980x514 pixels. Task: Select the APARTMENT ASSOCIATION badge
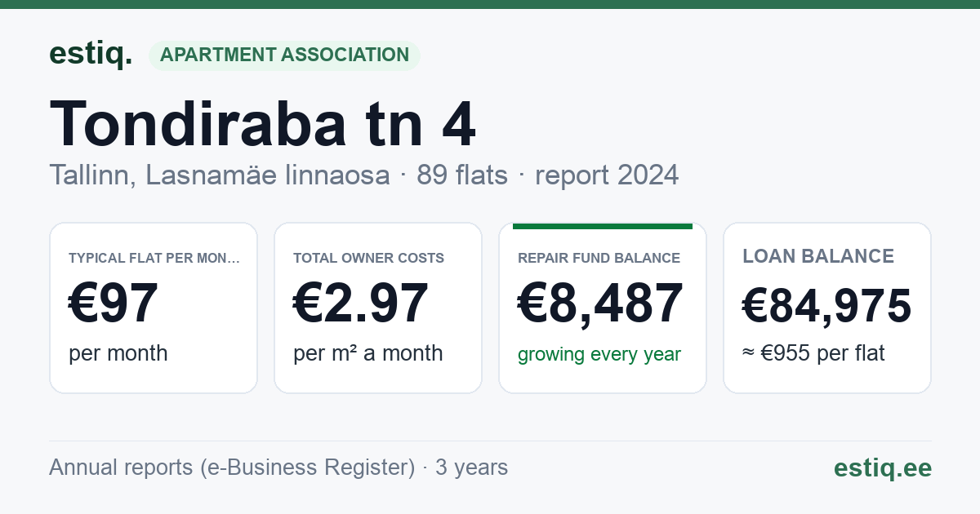pyautogui.click(x=284, y=55)
